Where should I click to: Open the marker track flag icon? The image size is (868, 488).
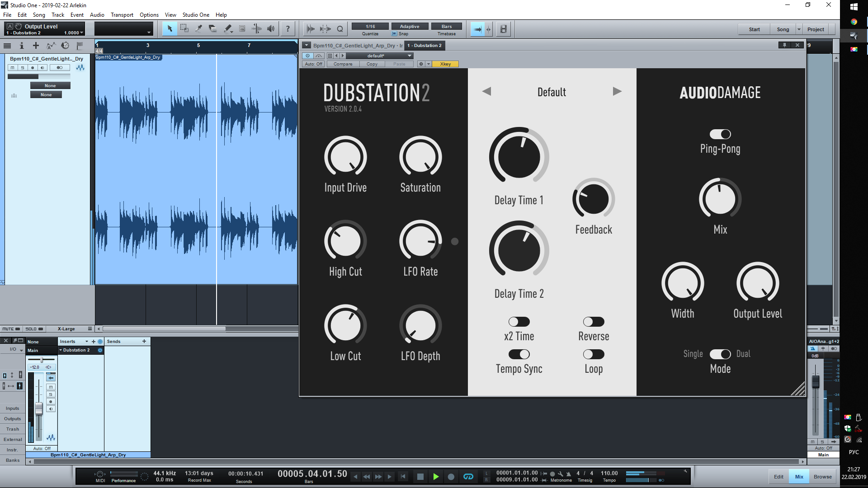point(80,45)
